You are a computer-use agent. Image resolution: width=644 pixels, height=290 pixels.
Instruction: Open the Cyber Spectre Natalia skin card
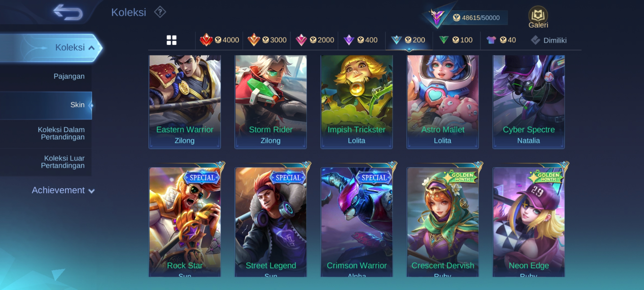click(529, 102)
